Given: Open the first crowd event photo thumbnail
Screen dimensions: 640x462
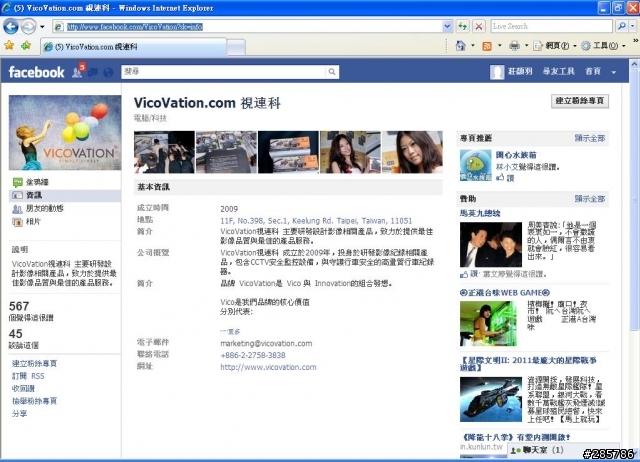Looking at the screenshot, I should tap(164, 152).
